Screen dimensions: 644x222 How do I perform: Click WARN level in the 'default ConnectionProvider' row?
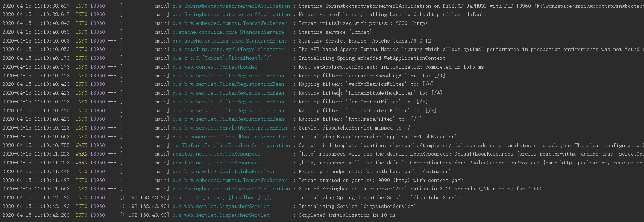[x=82, y=163]
